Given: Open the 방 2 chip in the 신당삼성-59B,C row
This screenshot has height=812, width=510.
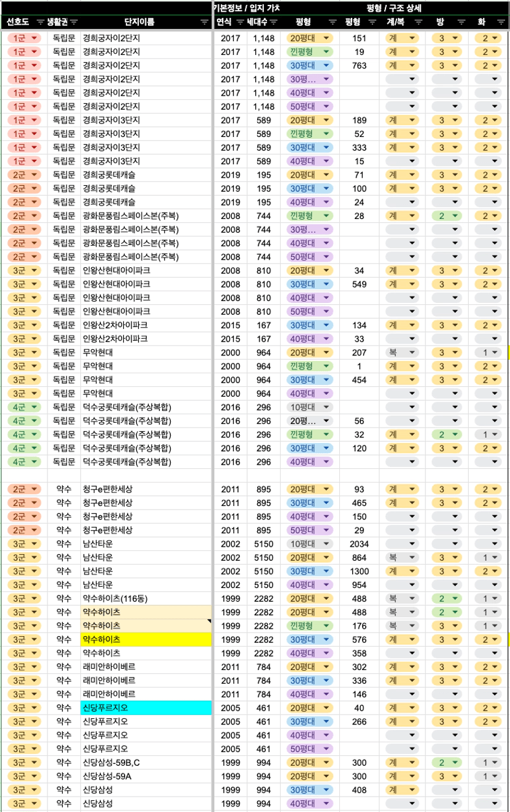Looking at the screenshot, I should pos(447,763).
